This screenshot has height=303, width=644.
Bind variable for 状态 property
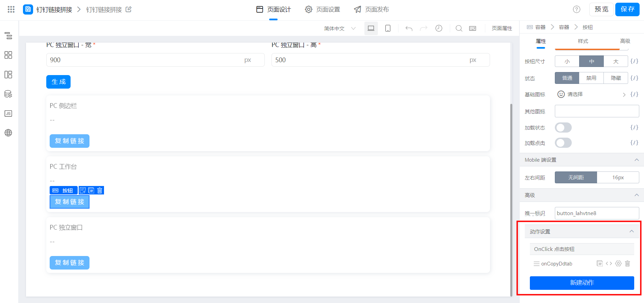[634, 78]
